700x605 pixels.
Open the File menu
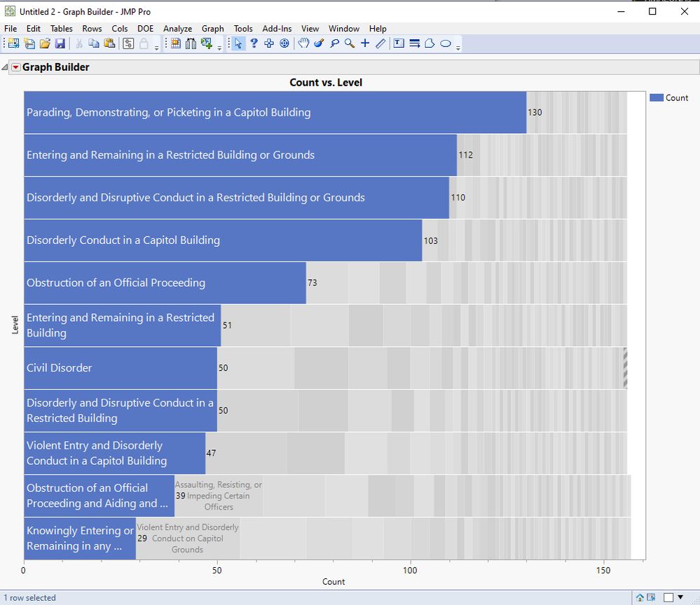coord(11,29)
